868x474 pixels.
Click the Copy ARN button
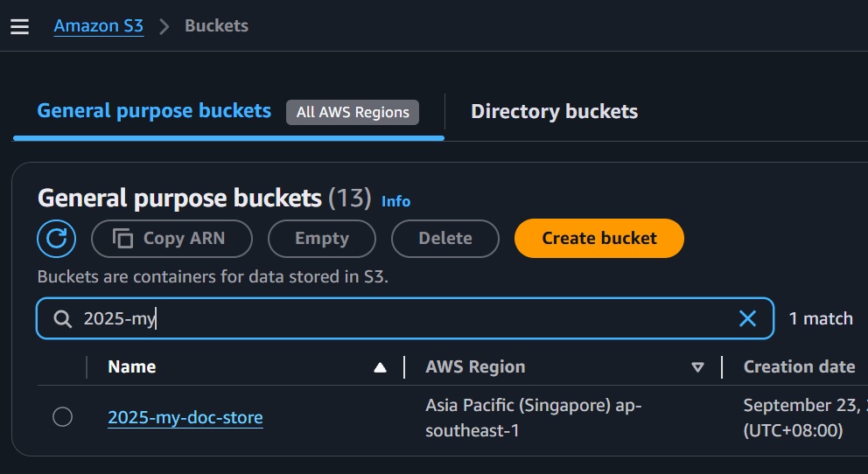point(171,239)
